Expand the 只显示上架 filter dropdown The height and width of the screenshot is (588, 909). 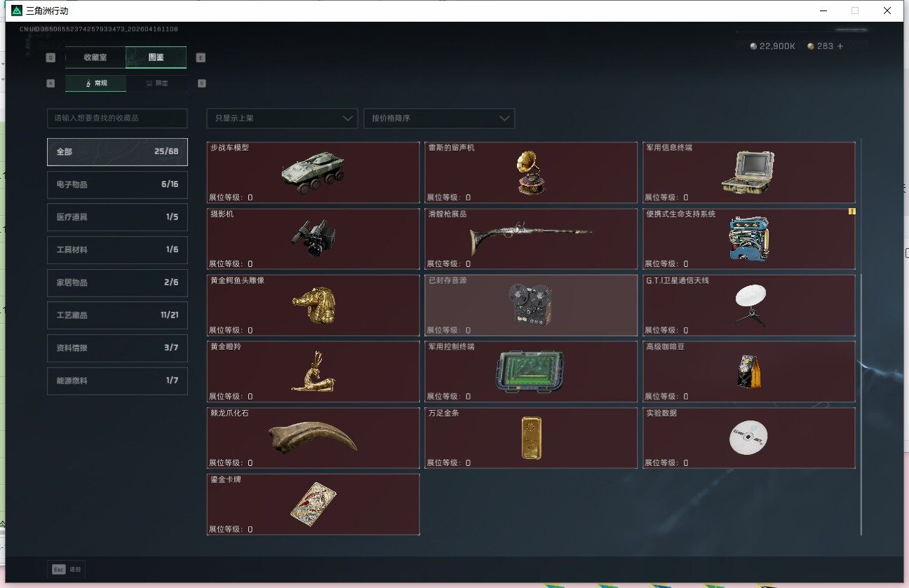point(282,118)
